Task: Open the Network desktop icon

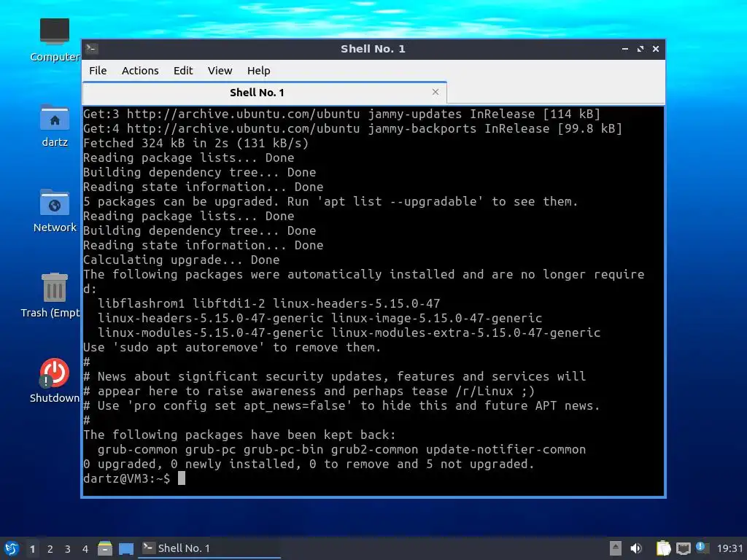Action: coord(54,211)
